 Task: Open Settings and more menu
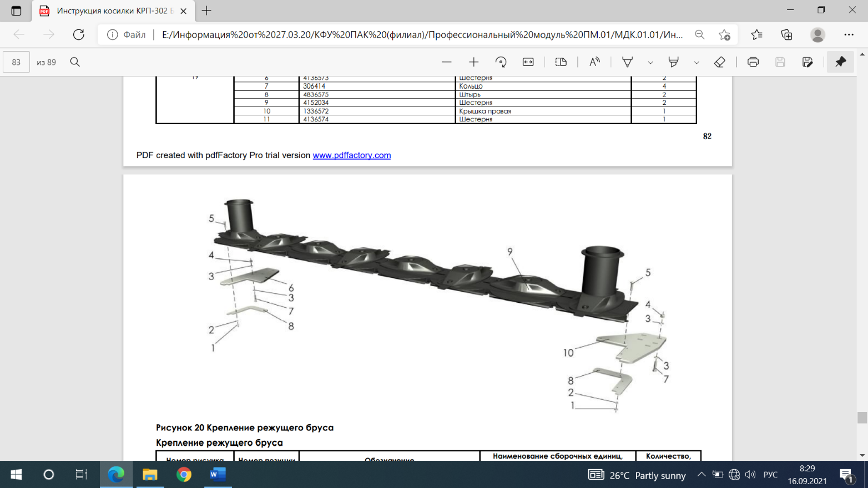point(849,34)
